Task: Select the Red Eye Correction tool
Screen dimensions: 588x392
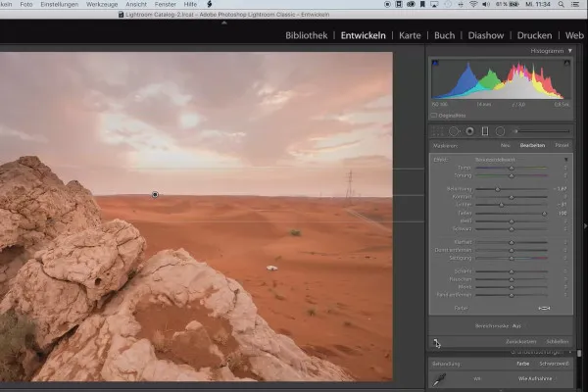Action: coord(469,131)
